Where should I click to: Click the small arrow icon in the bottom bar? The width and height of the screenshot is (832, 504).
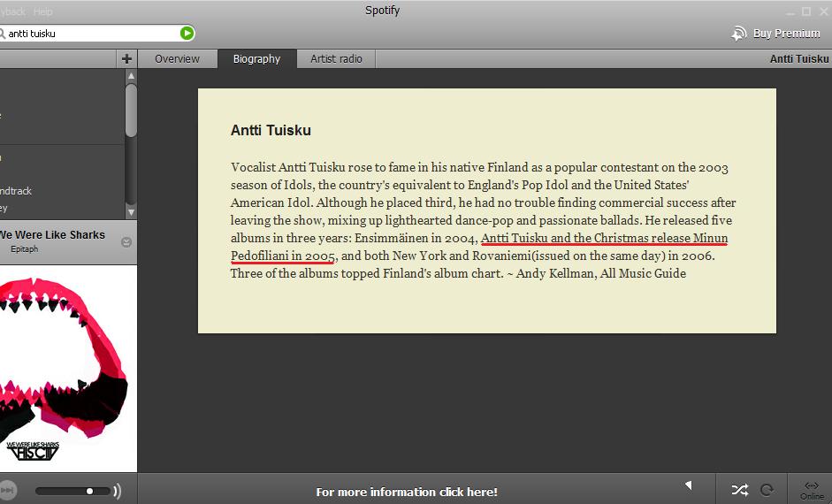click(x=689, y=485)
